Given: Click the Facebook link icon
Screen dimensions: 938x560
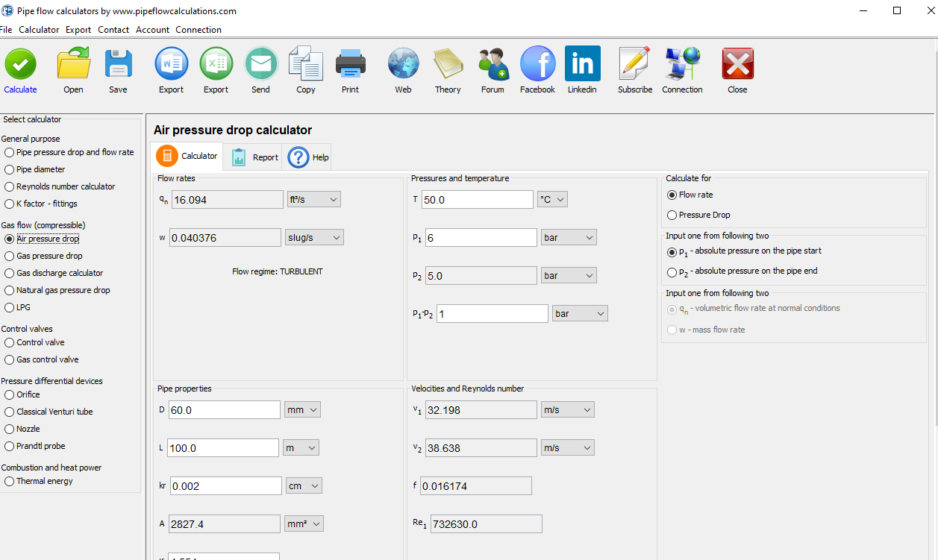Looking at the screenshot, I should 537,64.
